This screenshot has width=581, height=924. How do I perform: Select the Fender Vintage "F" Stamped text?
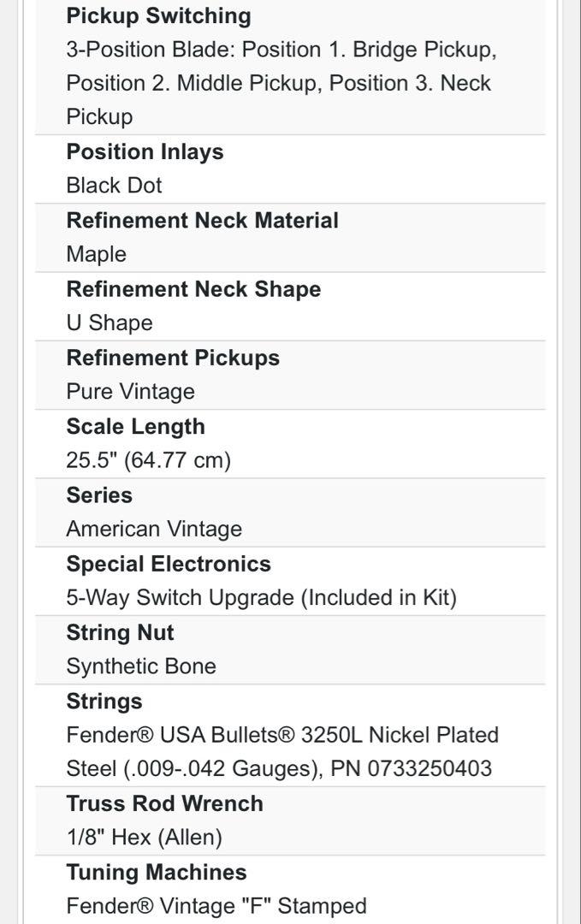(x=216, y=906)
